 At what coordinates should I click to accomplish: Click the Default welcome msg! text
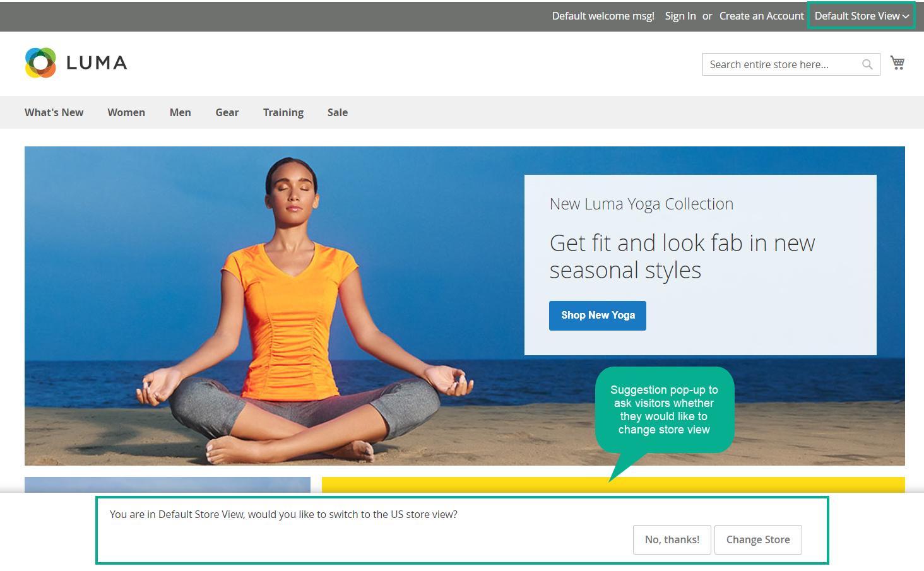603,16
